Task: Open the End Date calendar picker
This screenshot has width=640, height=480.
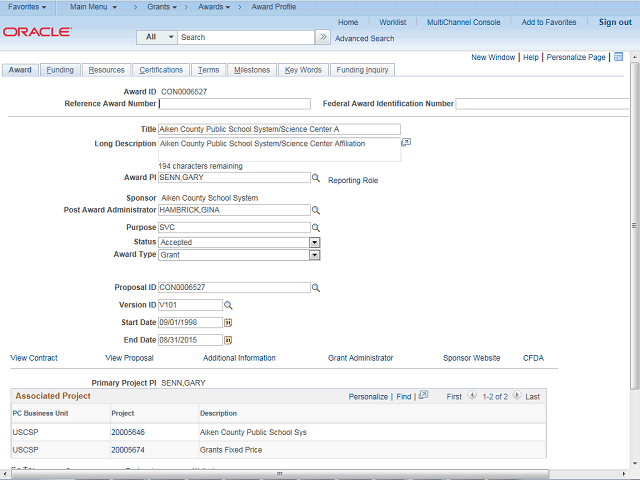Action: (227, 340)
